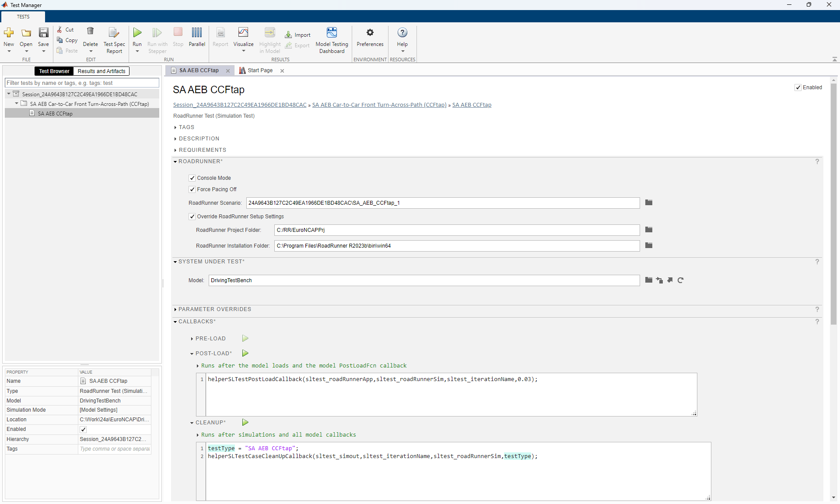Toggle the Force Pacing Off checkbox
This screenshot has height=504, width=840.
pos(192,189)
